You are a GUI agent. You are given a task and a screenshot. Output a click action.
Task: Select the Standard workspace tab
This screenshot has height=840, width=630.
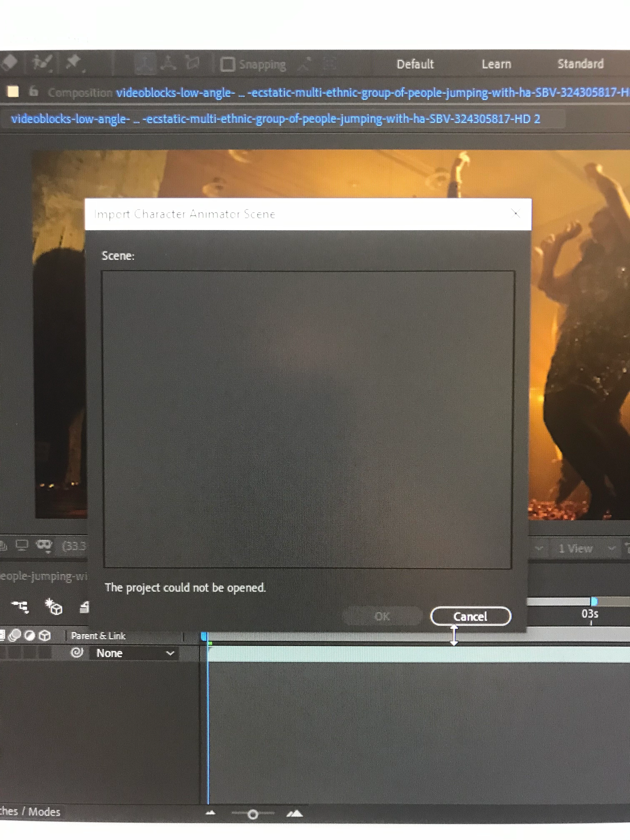point(580,64)
